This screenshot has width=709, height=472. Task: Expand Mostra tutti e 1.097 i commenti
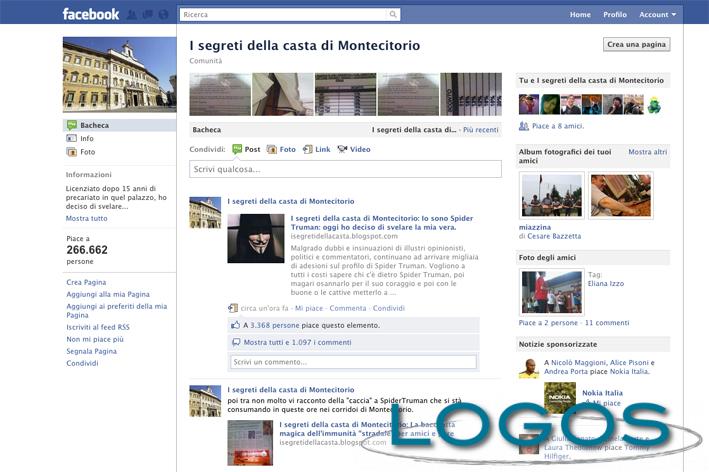coord(298,342)
